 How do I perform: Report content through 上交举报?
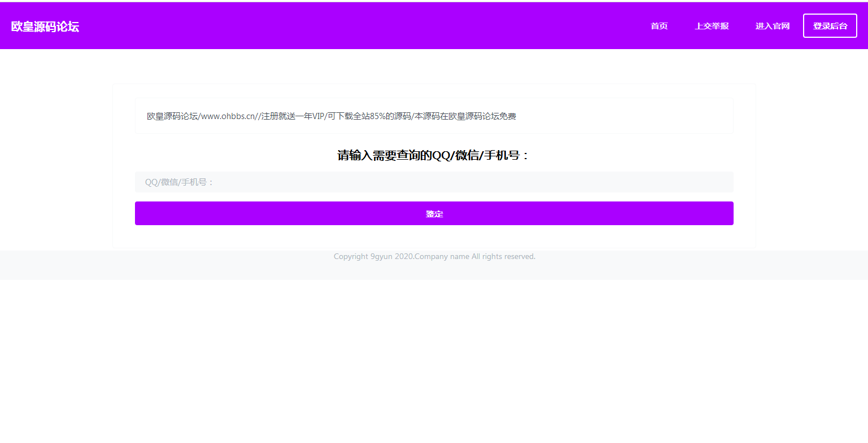click(x=712, y=25)
